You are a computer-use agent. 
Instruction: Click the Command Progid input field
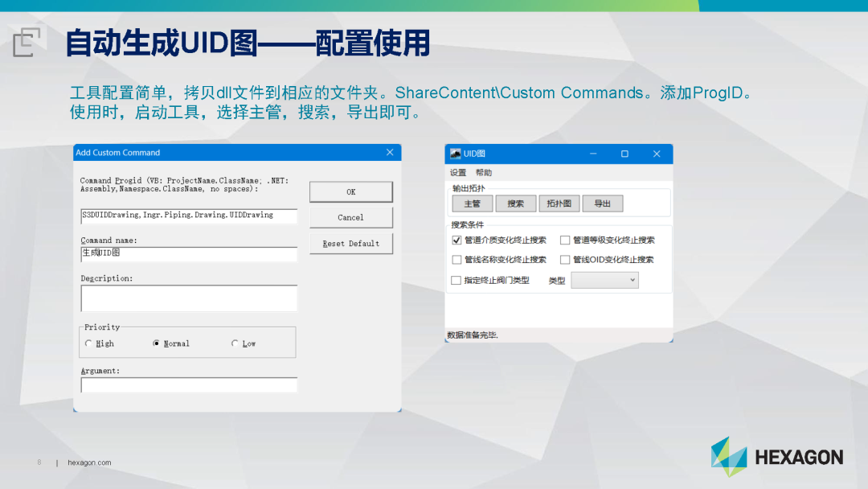pyautogui.click(x=189, y=216)
